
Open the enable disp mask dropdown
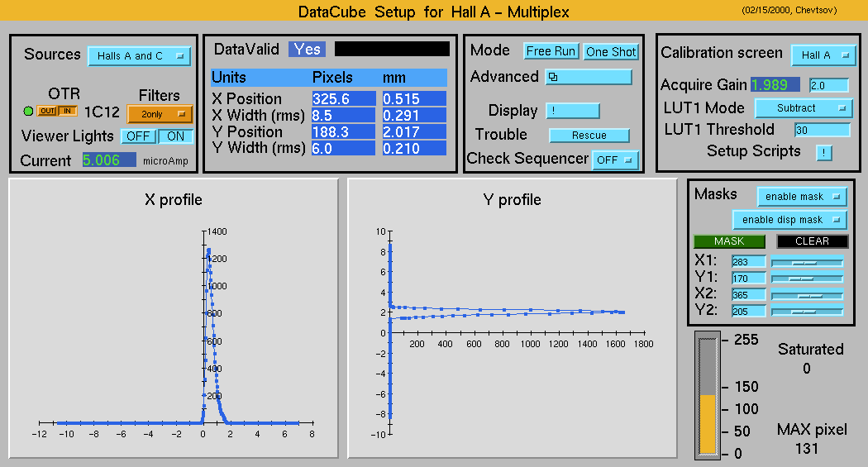[789, 220]
